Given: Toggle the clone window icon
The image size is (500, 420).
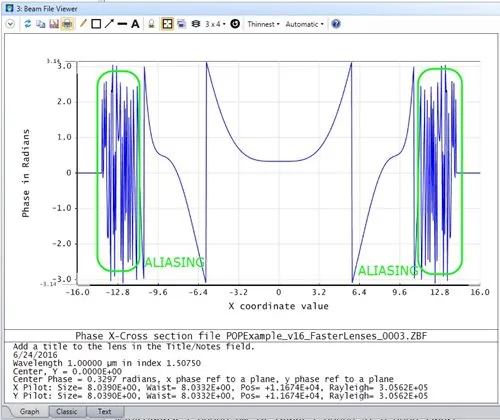Looking at the screenshot, I should pyautogui.click(x=181, y=24).
